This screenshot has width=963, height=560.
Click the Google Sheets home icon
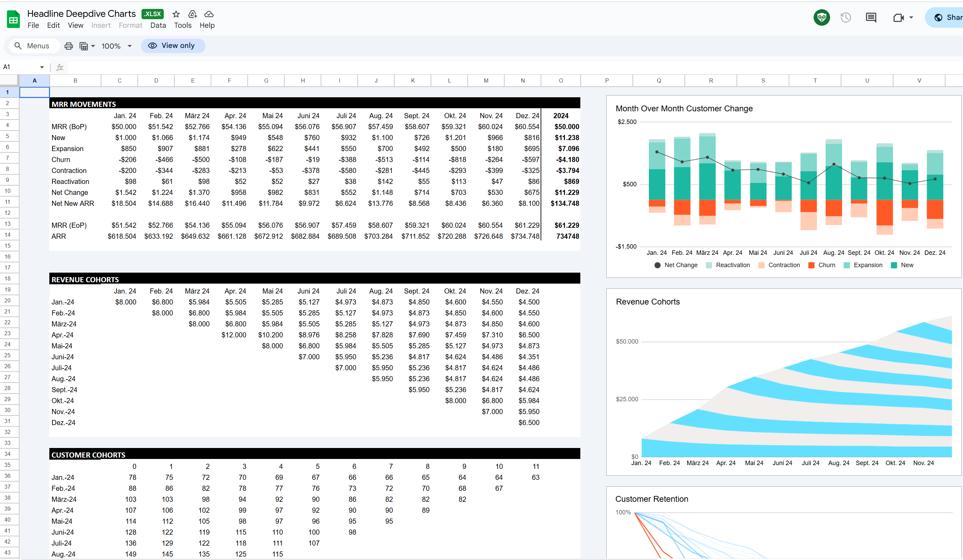(x=13, y=19)
